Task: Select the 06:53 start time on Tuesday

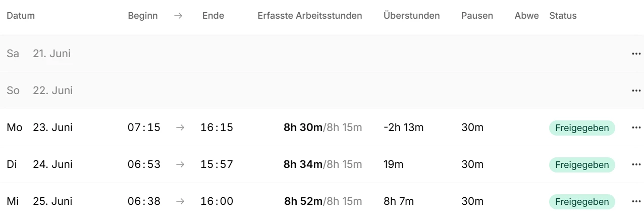Action: tap(144, 164)
